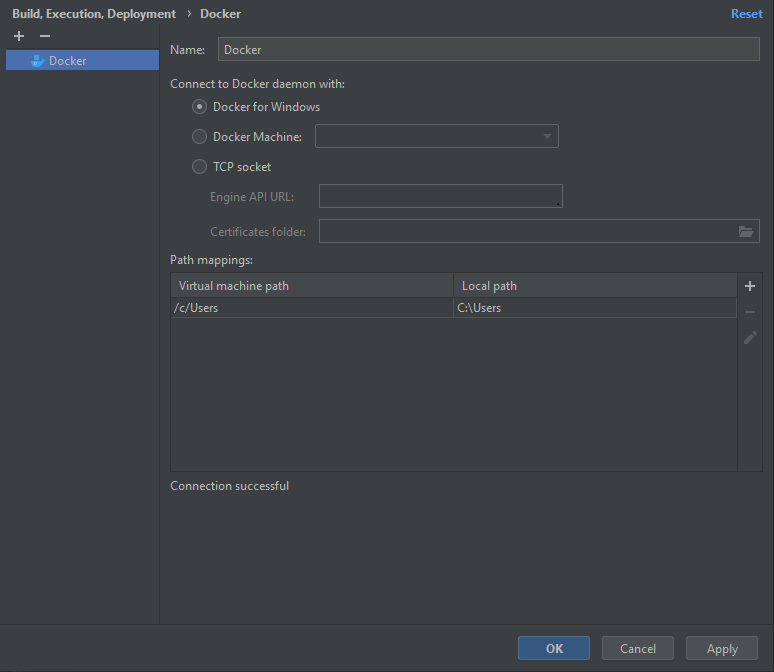Select the C:\Users local path cell

pos(595,308)
